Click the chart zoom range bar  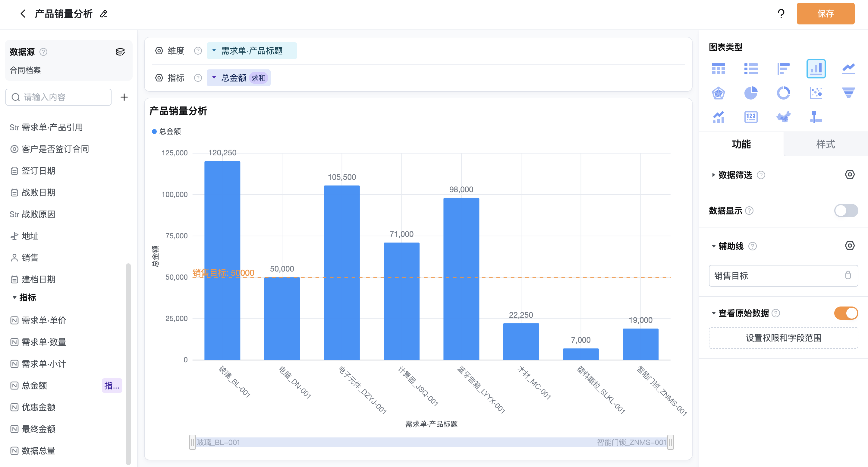[431, 442]
